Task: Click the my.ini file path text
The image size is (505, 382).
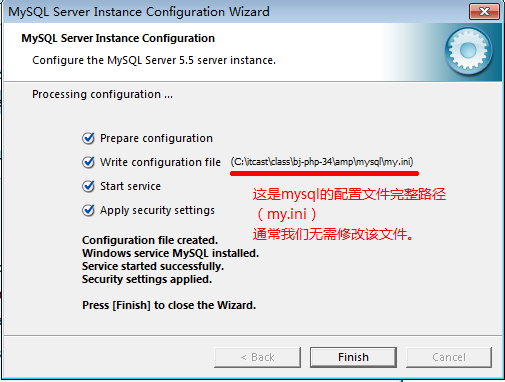Action: 322,162
